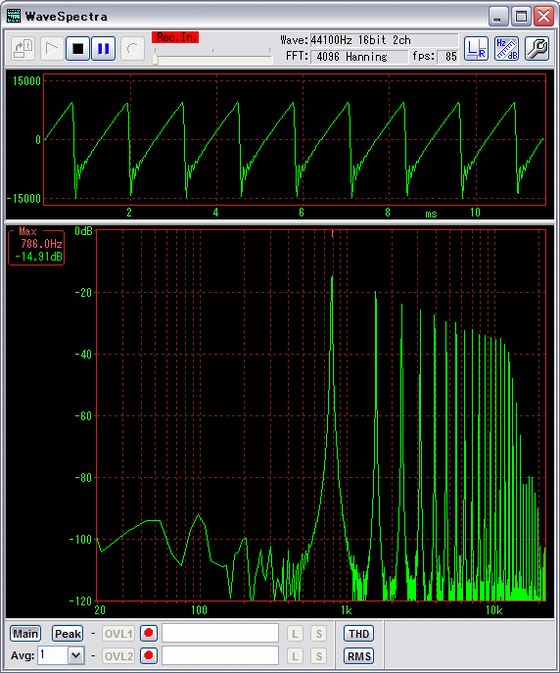
Task: Enable THD measurement display
Action: pos(359,634)
